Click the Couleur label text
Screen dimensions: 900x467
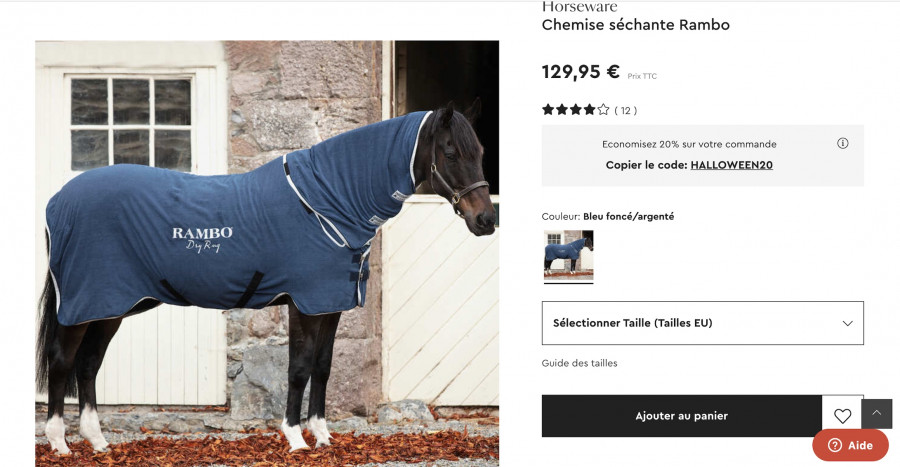point(561,216)
